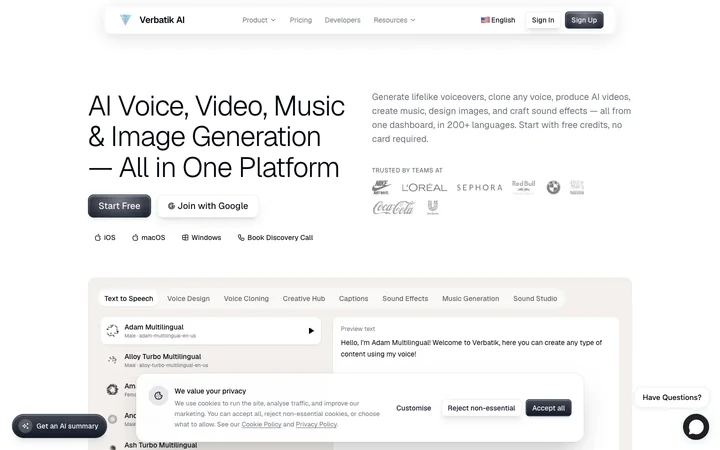The height and width of the screenshot is (450, 720).
Task: Open the Cookie Policy link
Action: click(x=261, y=424)
